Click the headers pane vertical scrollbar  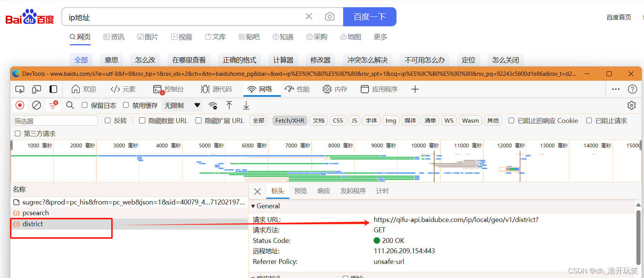(x=638, y=237)
